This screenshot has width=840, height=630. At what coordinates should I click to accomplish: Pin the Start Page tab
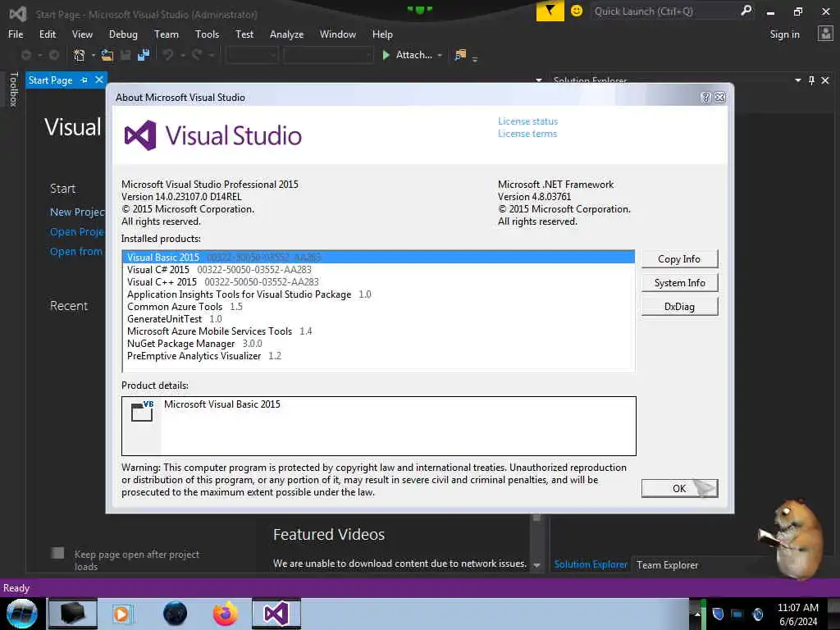pyautogui.click(x=84, y=80)
